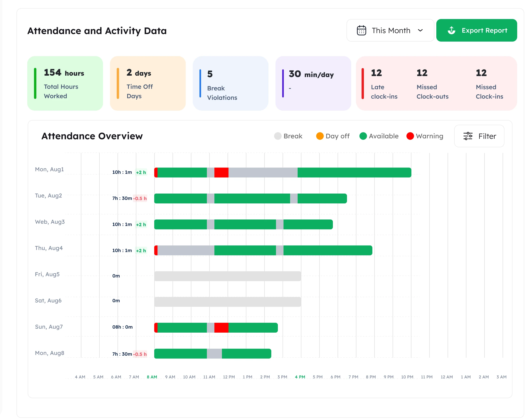Click the Fri, Aug5 row label
528x420 pixels.
[x=47, y=274]
